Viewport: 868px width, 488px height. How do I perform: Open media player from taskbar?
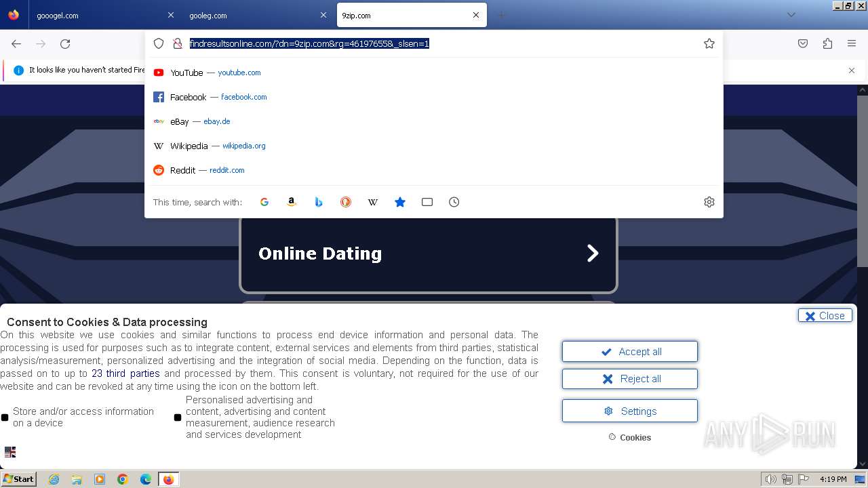(100, 479)
